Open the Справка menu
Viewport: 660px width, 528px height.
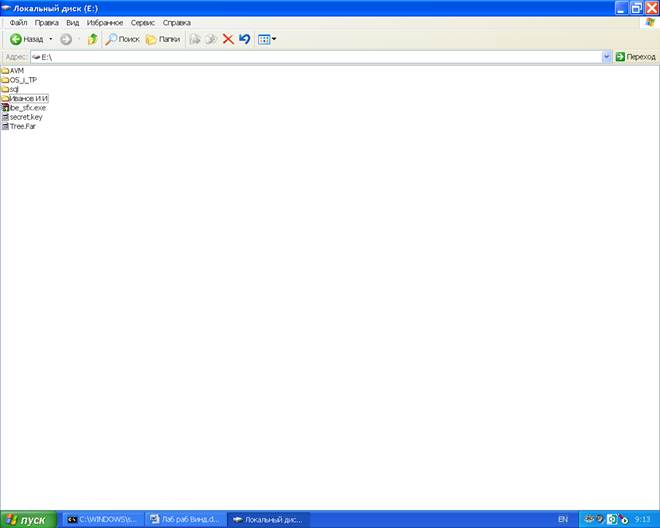177,23
